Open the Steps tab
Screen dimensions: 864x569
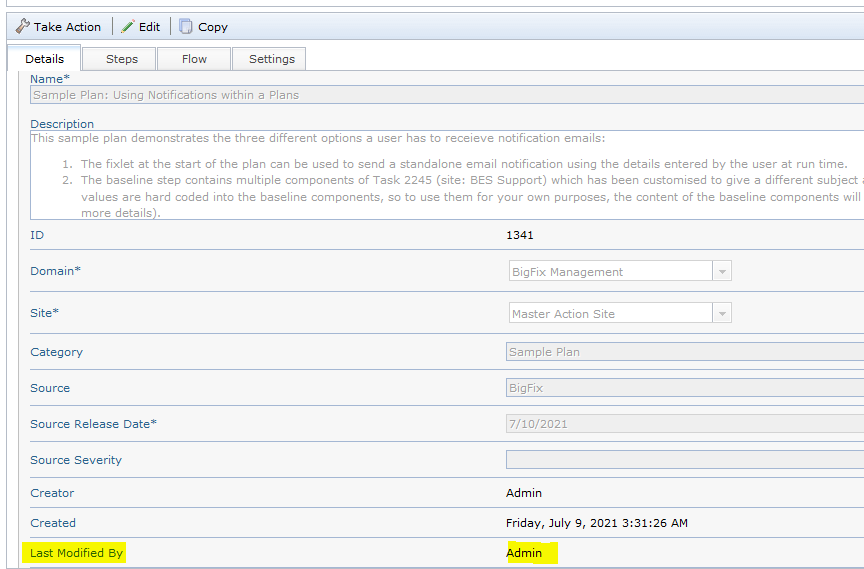tap(122, 59)
